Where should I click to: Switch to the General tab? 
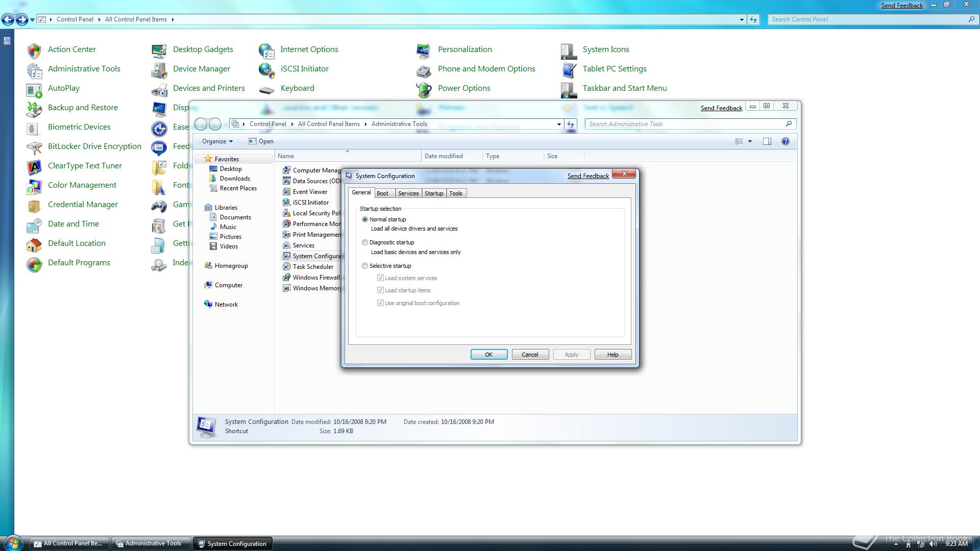click(361, 193)
